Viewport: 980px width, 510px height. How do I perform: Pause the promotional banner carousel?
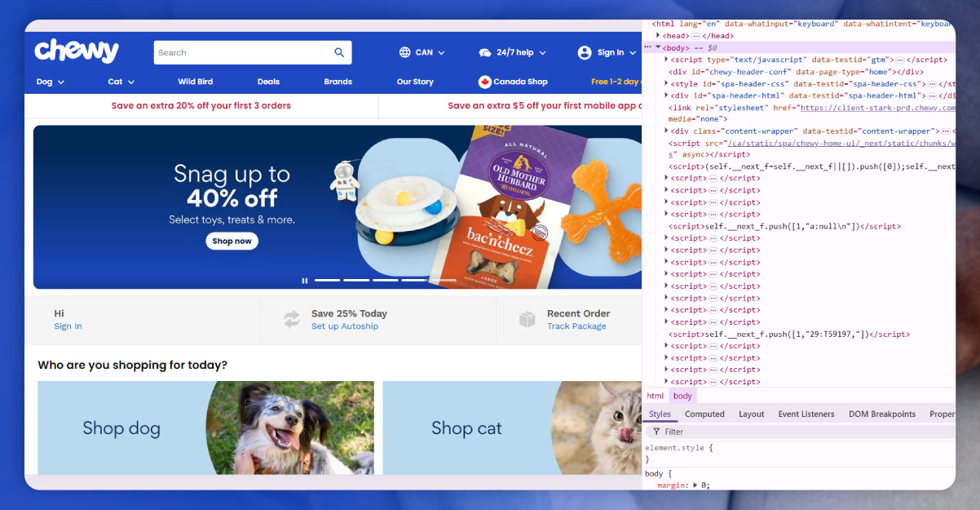(x=305, y=280)
